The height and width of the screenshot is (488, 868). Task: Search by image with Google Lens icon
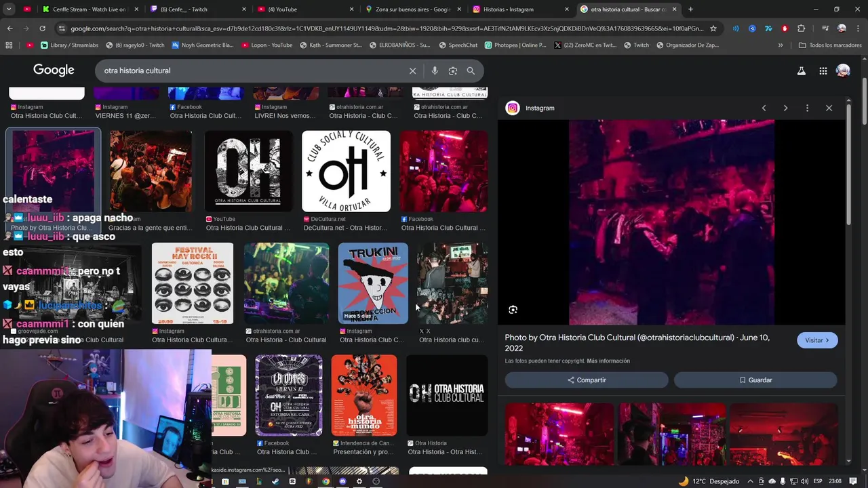click(x=453, y=70)
